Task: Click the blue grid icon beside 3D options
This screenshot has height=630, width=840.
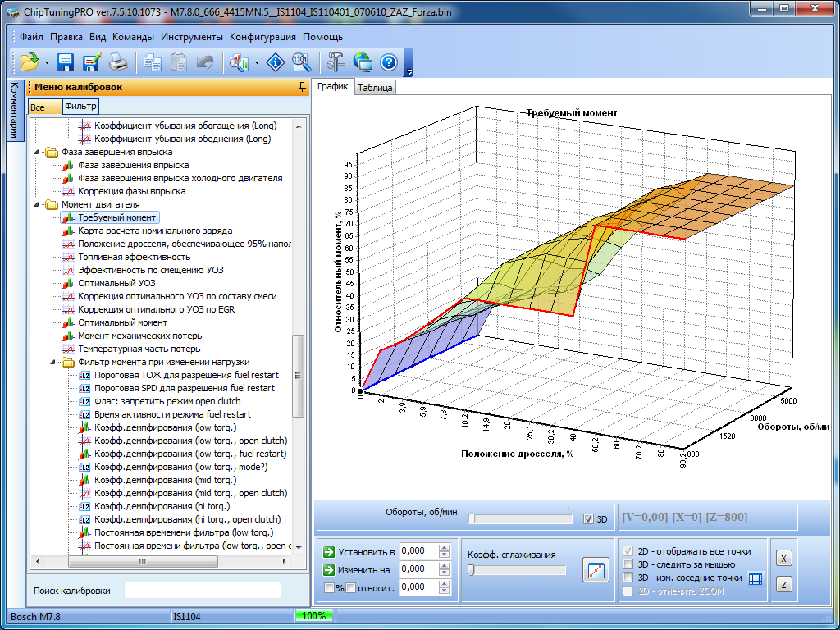Action: pyautogui.click(x=756, y=578)
